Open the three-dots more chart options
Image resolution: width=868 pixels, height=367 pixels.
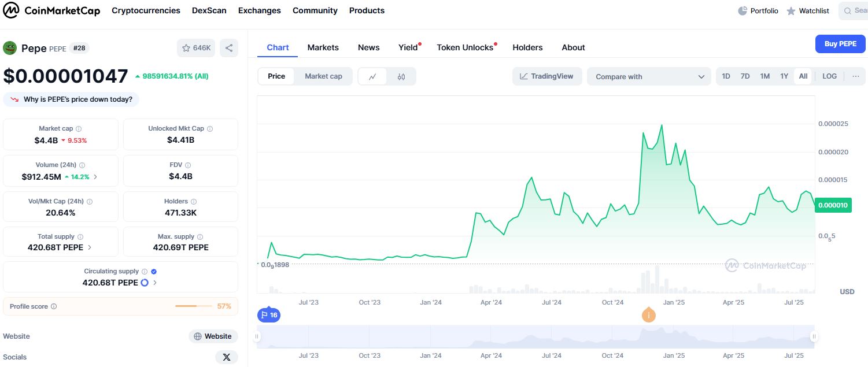pos(856,76)
